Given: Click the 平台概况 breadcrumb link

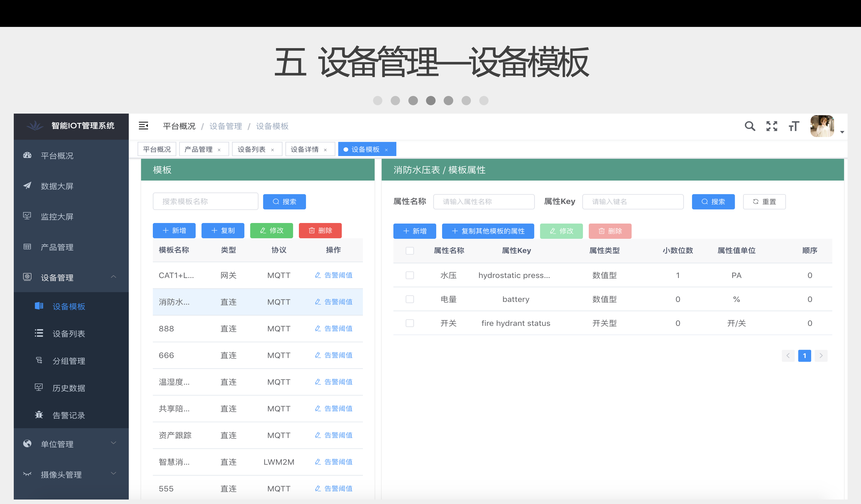Looking at the screenshot, I should coord(179,126).
